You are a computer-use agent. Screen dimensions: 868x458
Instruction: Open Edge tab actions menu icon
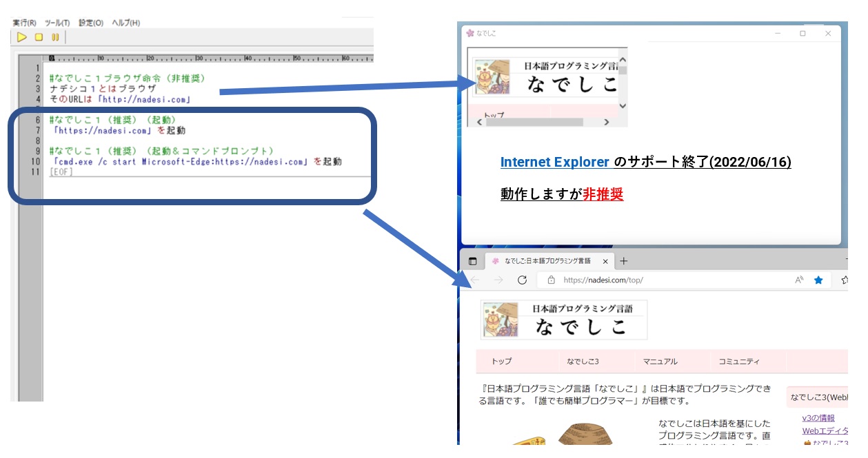(x=473, y=262)
